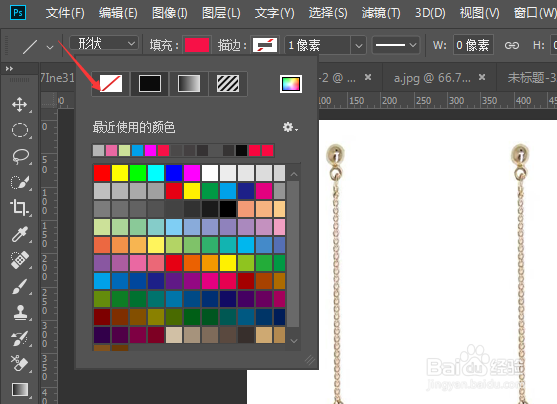Select the Eyedropper tool
Image resolution: width=557 pixels, height=404 pixels.
(x=20, y=234)
